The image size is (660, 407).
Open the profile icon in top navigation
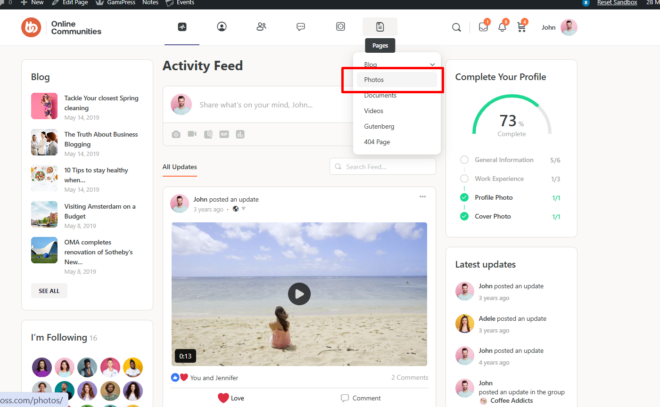[x=221, y=27]
